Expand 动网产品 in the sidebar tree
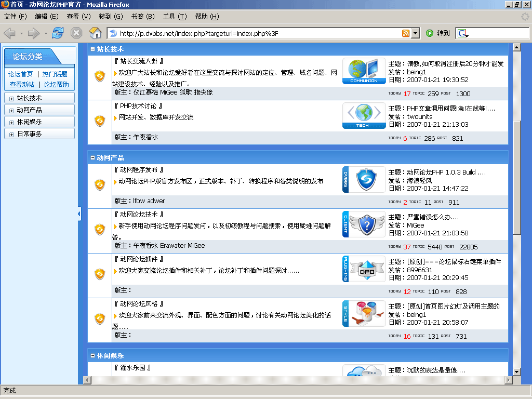This screenshot has height=399, width=532. click(11, 111)
